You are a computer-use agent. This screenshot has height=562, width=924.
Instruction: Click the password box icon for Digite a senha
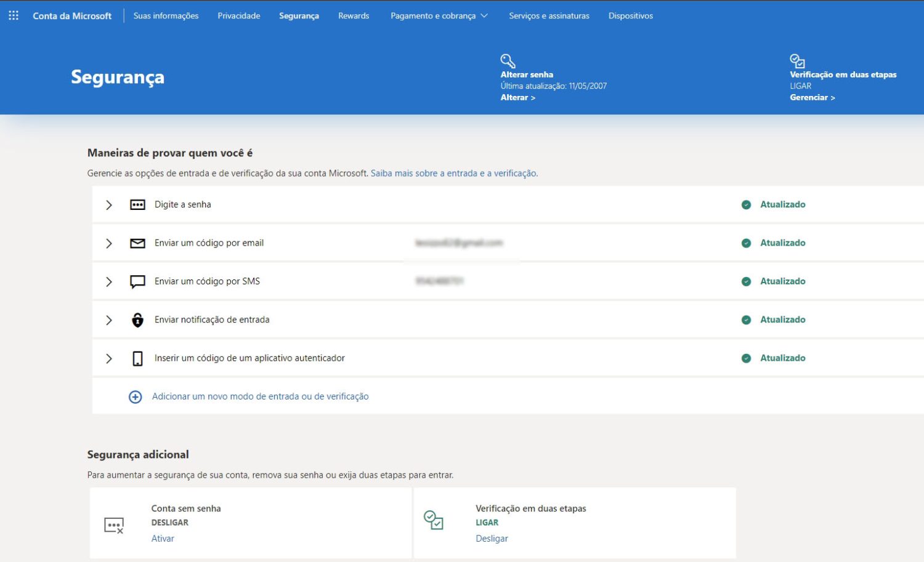137,204
